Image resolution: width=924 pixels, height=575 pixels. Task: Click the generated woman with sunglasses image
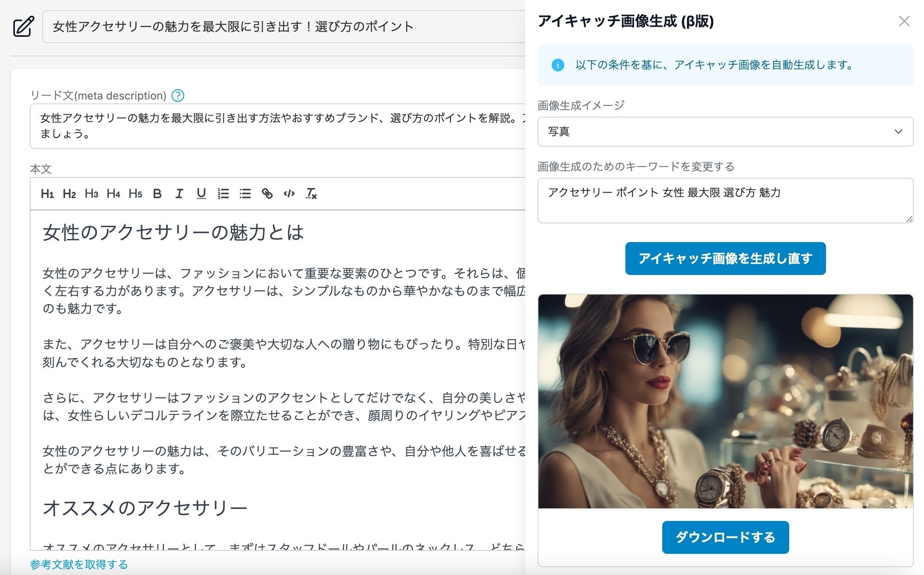(725, 401)
